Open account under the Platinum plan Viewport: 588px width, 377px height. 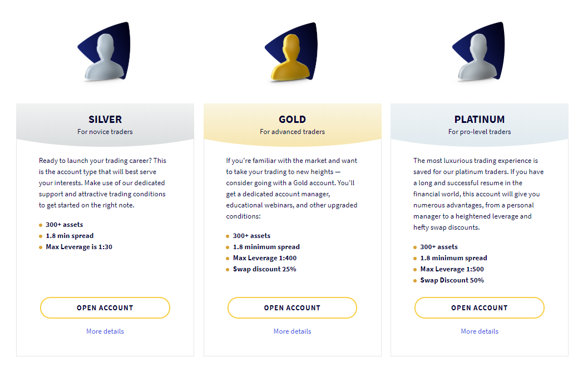pyautogui.click(x=480, y=307)
